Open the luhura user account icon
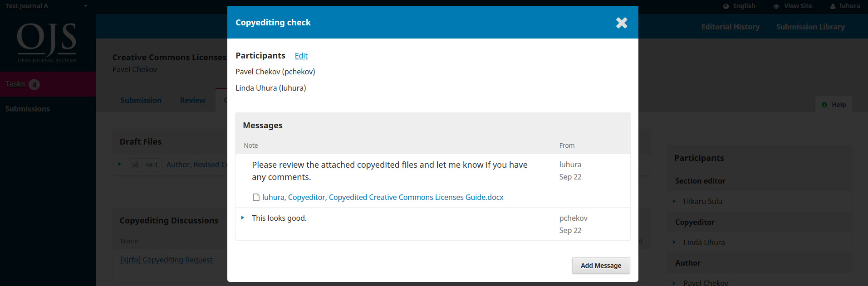868x286 pixels. [832, 6]
